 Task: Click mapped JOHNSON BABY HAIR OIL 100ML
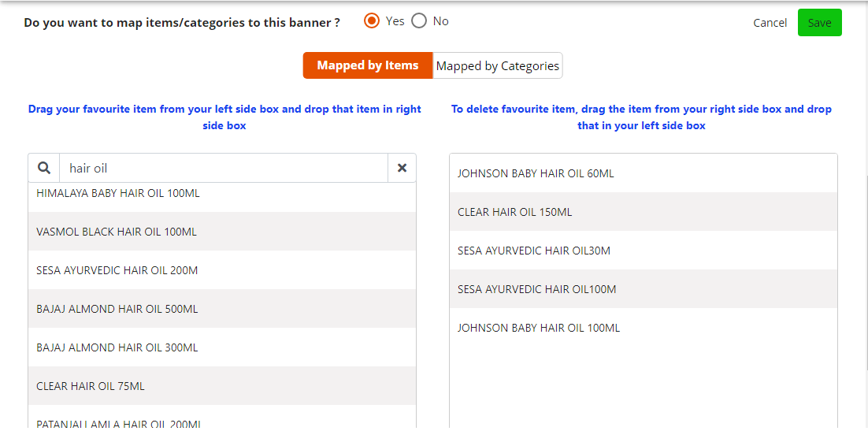click(x=539, y=328)
